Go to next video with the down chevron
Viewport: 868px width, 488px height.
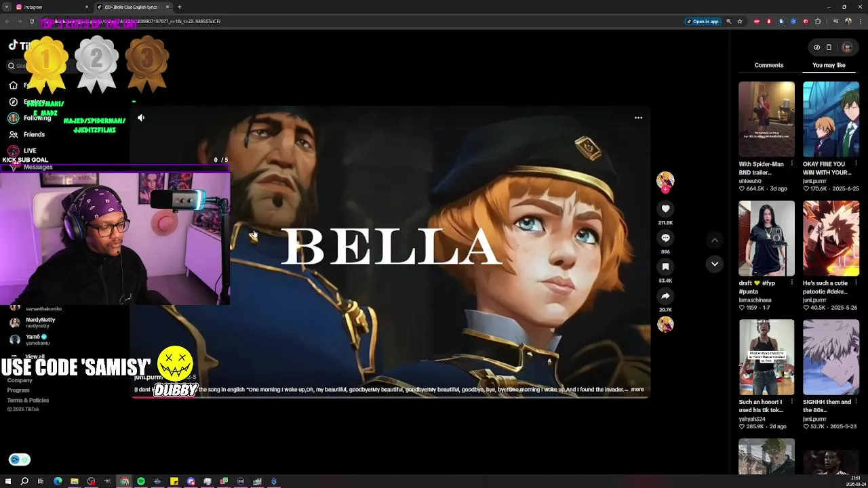715,264
